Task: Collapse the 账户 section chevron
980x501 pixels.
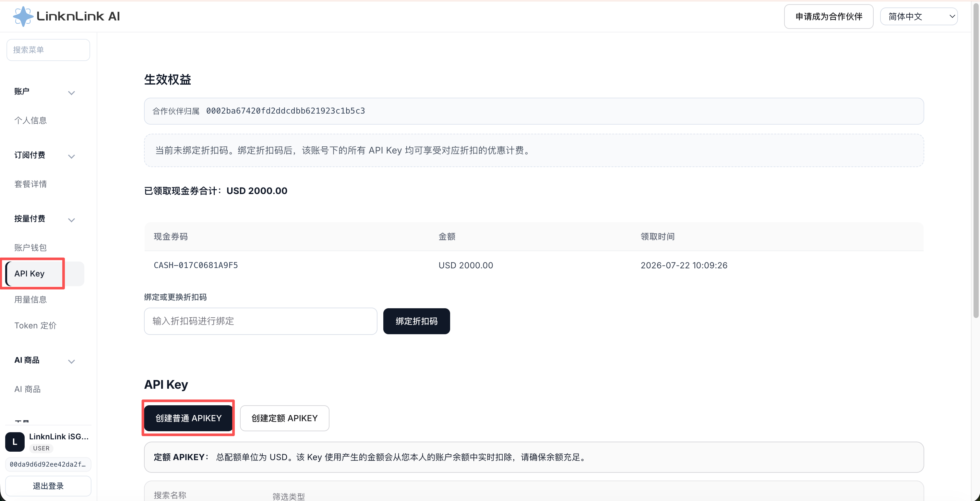Action: (71, 92)
